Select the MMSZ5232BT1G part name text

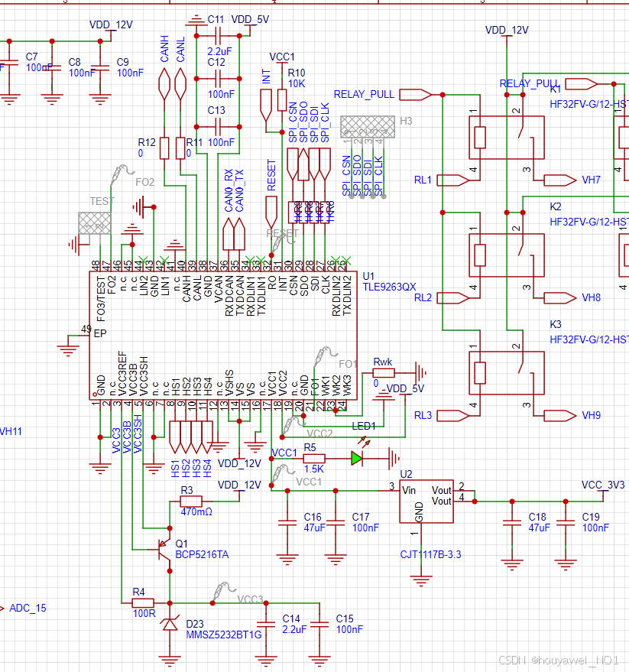(224, 635)
